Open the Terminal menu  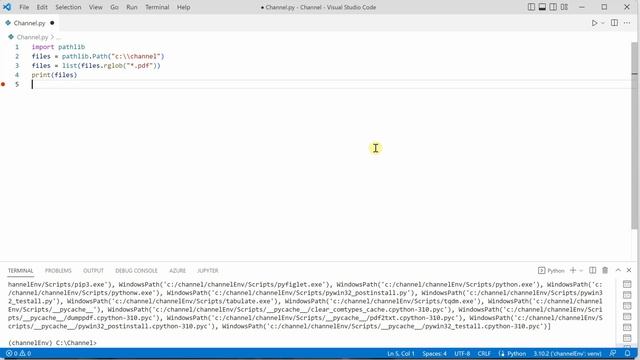(157, 7)
